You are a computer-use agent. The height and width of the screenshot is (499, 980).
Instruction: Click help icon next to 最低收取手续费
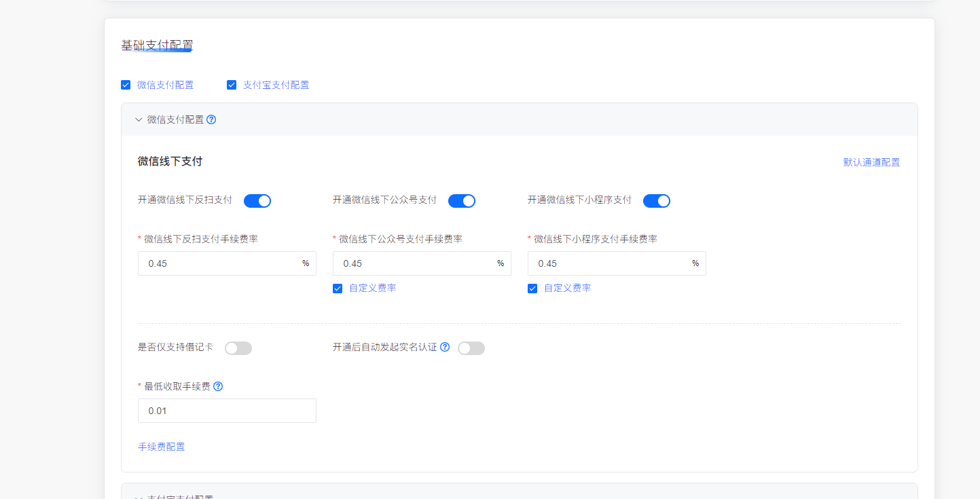[x=218, y=386]
